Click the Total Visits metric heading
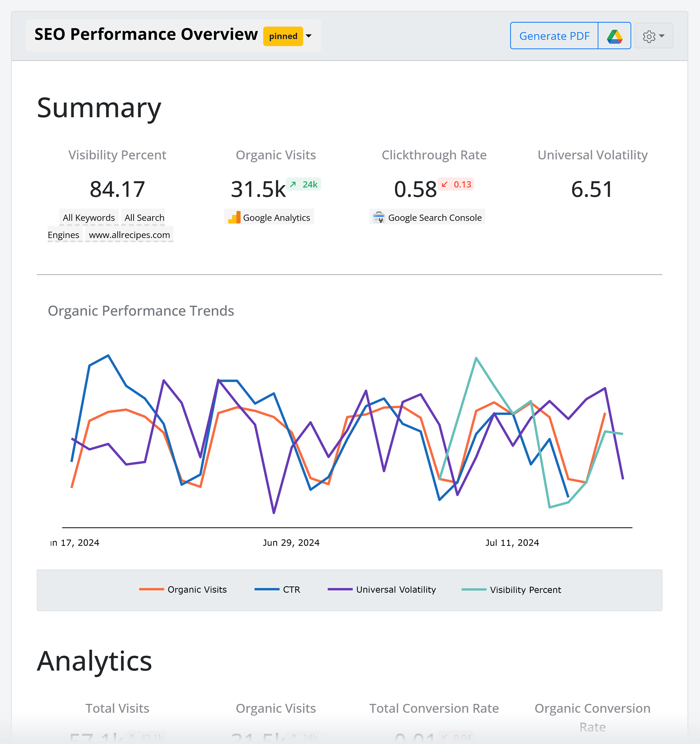The height and width of the screenshot is (744, 700). coord(117,708)
